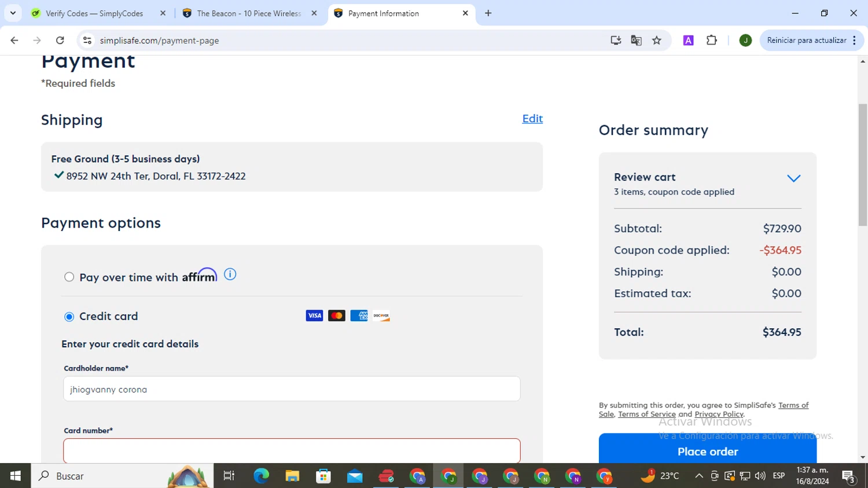This screenshot has height=488, width=868.
Task: Click the American Express logo
Action: 359,315
